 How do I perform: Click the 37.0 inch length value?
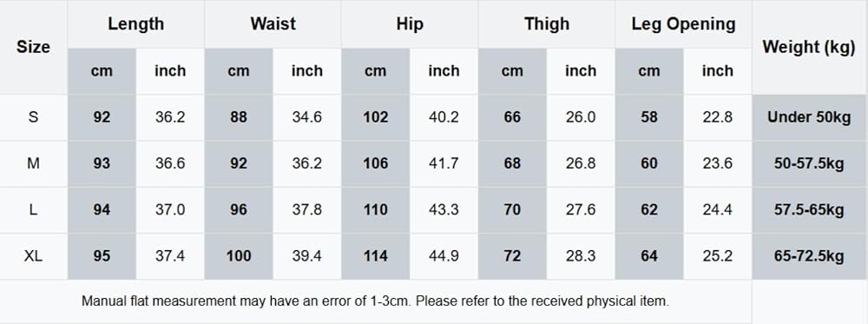click(x=170, y=210)
